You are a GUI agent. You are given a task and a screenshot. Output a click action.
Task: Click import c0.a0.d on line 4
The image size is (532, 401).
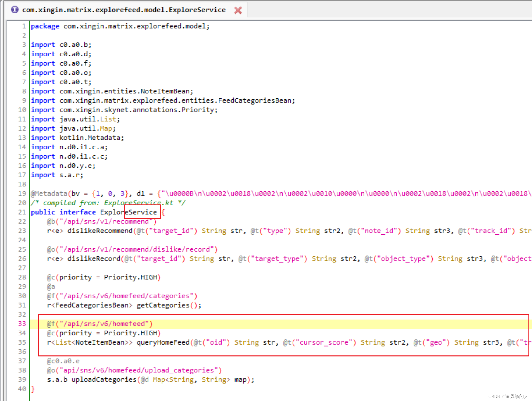(x=61, y=54)
